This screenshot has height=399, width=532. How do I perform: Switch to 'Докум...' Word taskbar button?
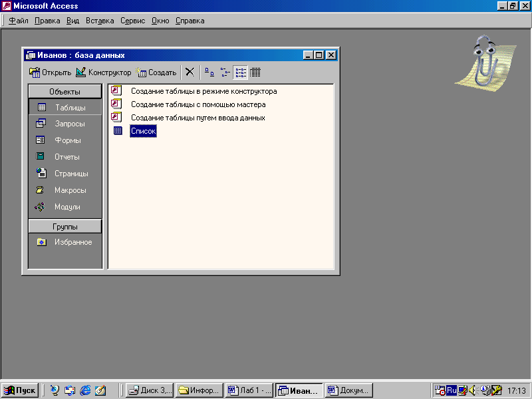point(349,390)
